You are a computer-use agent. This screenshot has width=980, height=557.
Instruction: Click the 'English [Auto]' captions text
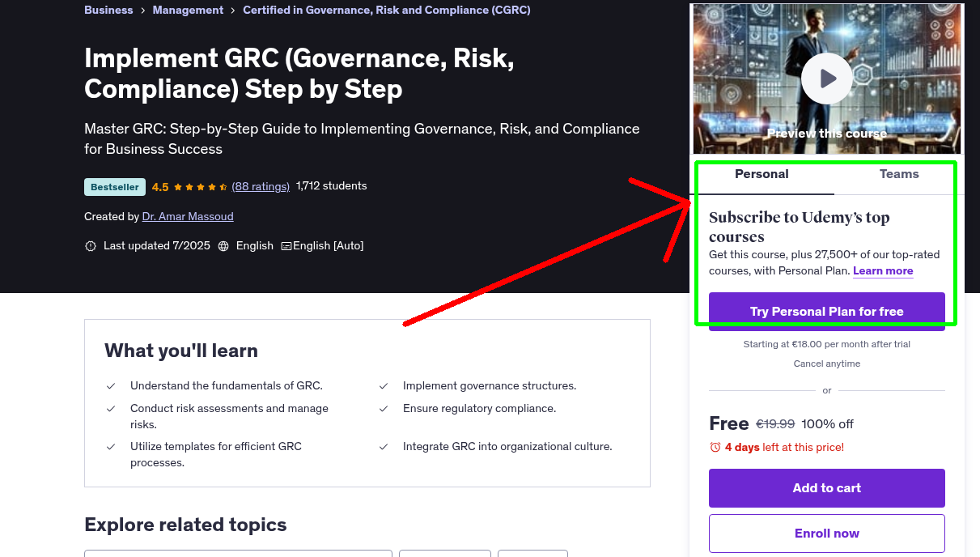(x=329, y=246)
